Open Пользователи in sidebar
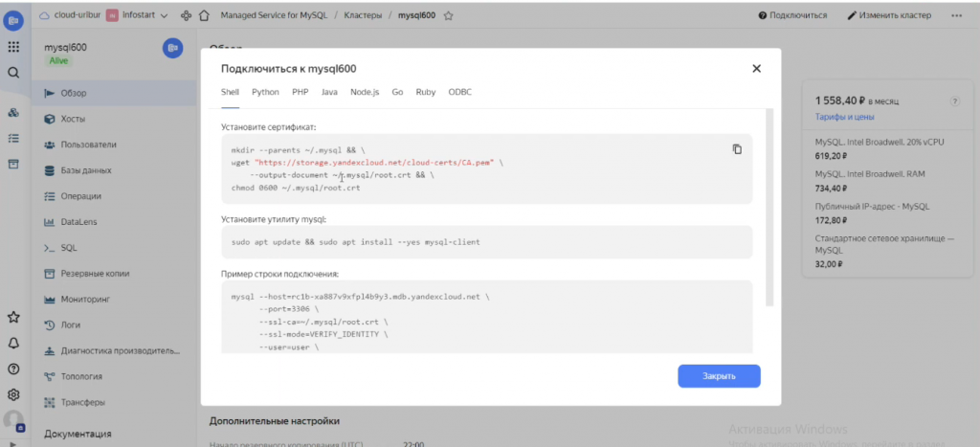980x447 pixels. [x=114, y=145]
